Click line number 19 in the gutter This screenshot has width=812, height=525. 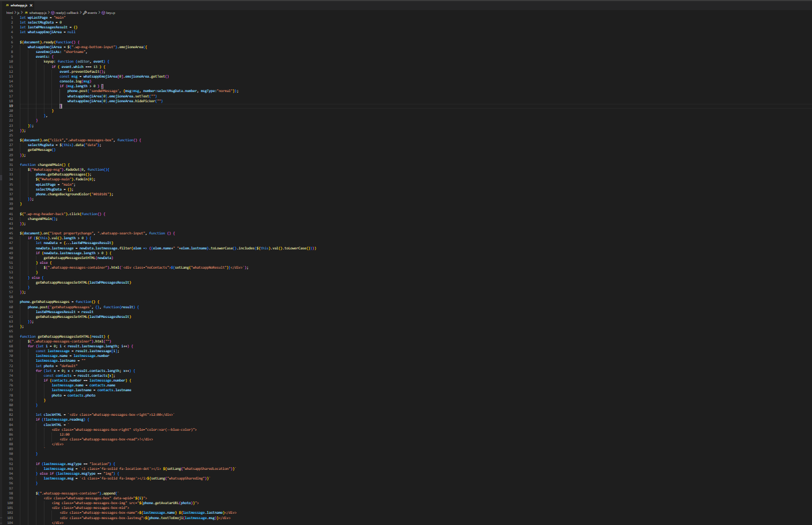pyautogui.click(x=11, y=106)
